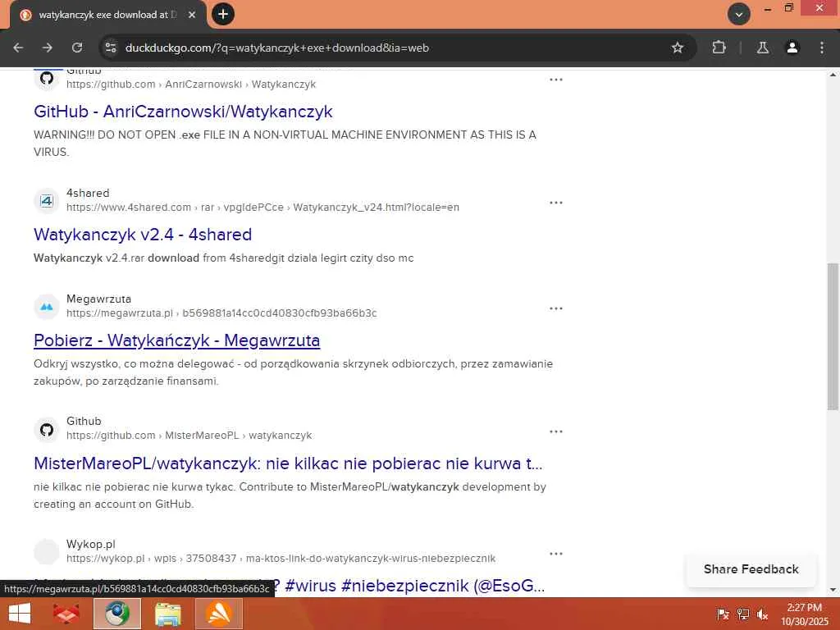Open more options for MisterMareoPL GitHub result
Screen dimensions: 840x630
coord(556,431)
